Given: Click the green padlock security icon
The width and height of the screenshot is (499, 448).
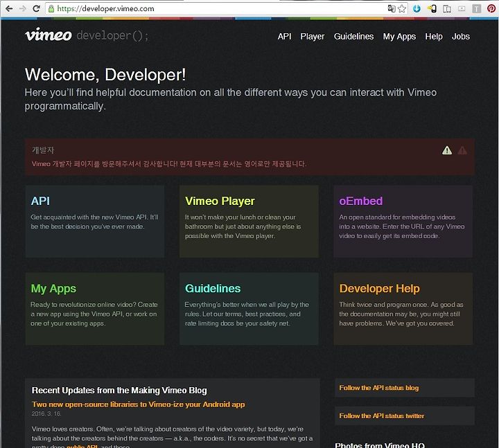Looking at the screenshot, I should coord(51,8).
